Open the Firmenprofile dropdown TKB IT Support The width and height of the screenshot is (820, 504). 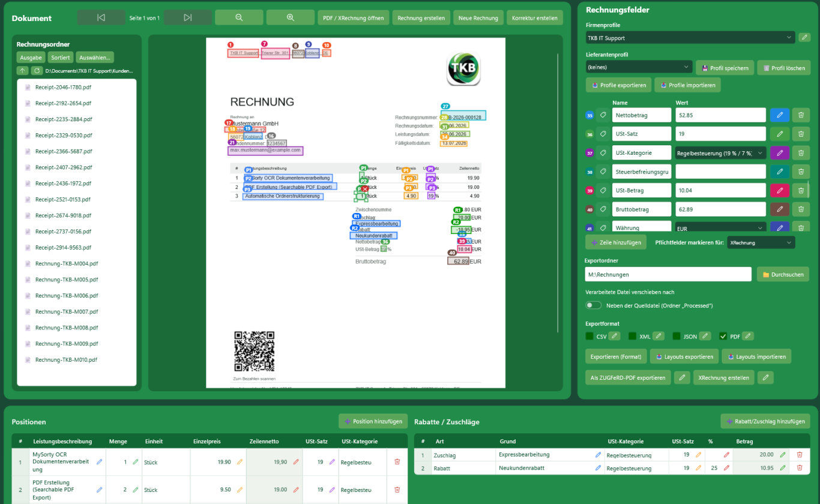pyautogui.click(x=690, y=38)
